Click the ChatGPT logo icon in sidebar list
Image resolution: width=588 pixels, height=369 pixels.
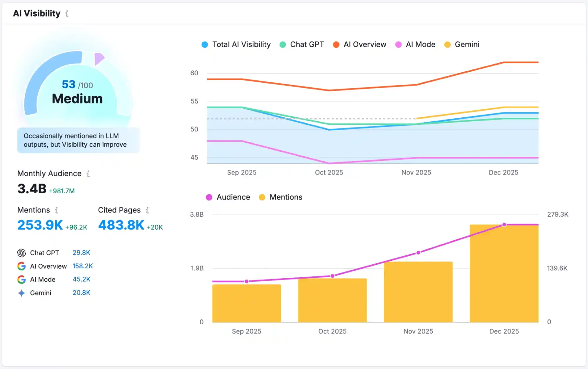point(21,252)
